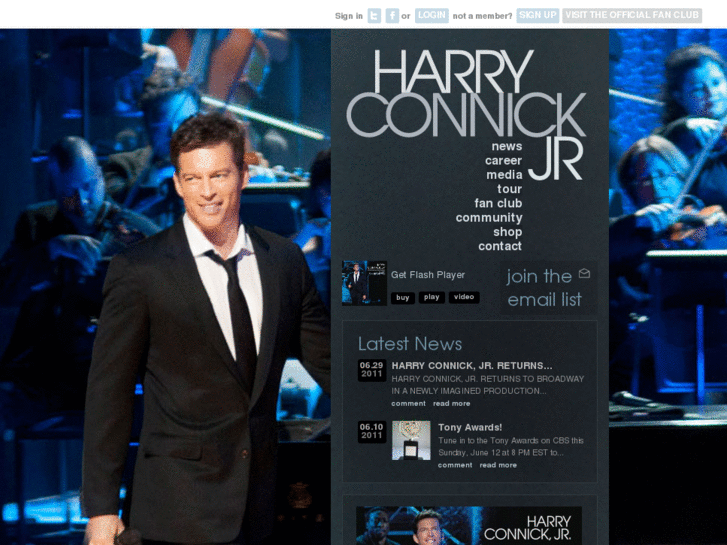The width and height of the screenshot is (727, 545).
Task: Open the career menu item
Action: 504,160
